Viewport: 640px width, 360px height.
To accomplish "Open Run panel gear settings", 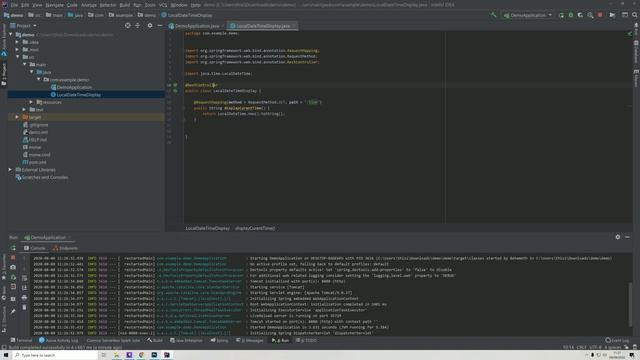I will pos(618,237).
